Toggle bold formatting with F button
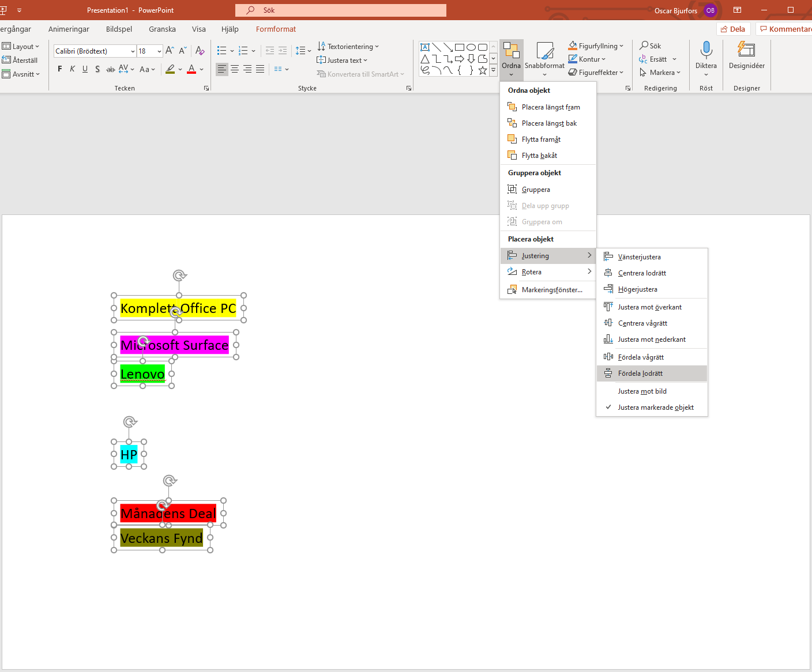This screenshot has height=672, width=812. (x=60, y=69)
